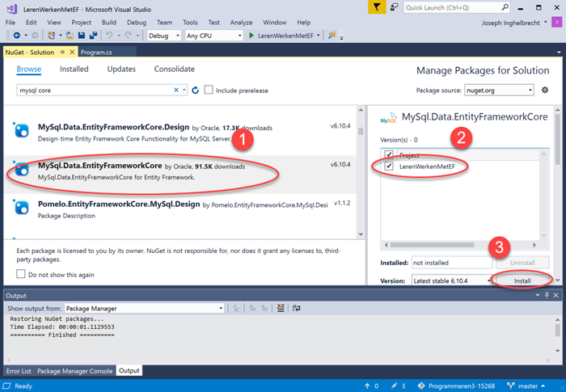Screen dimensions: 566x392
Task: Pin the NuGet - Solution tab
Action: tap(62, 52)
